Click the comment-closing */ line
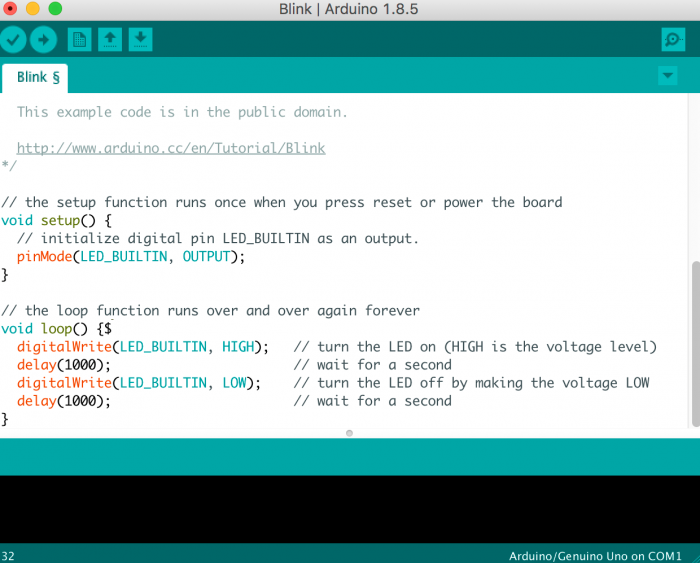This screenshot has height=563, width=700. [9, 166]
